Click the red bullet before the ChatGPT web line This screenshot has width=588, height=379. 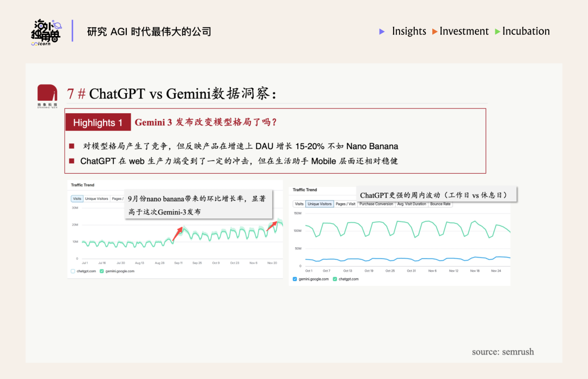pos(71,161)
